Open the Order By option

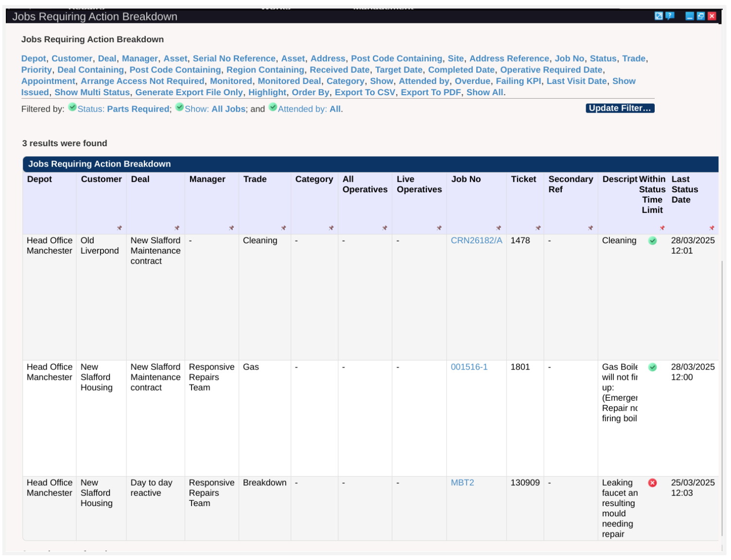click(311, 92)
